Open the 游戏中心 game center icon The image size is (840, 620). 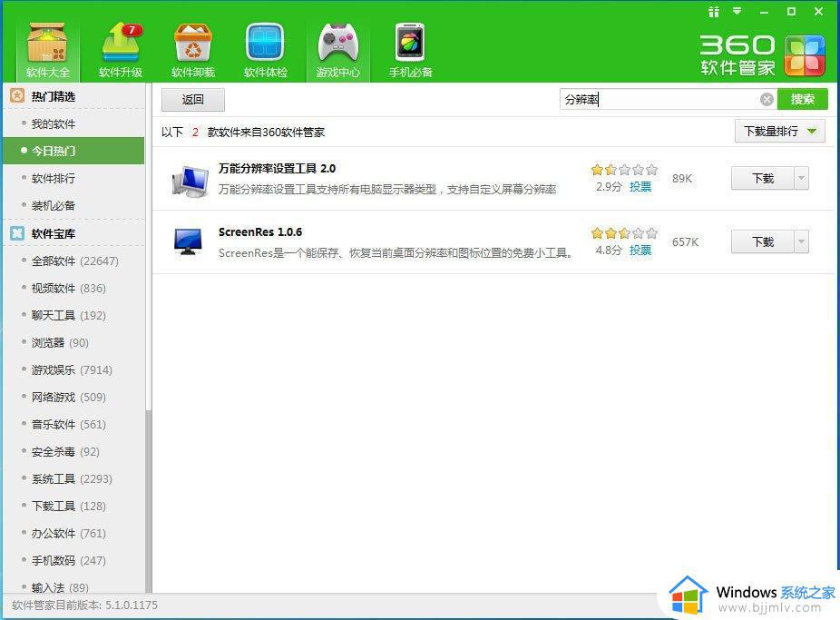[338, 50]
